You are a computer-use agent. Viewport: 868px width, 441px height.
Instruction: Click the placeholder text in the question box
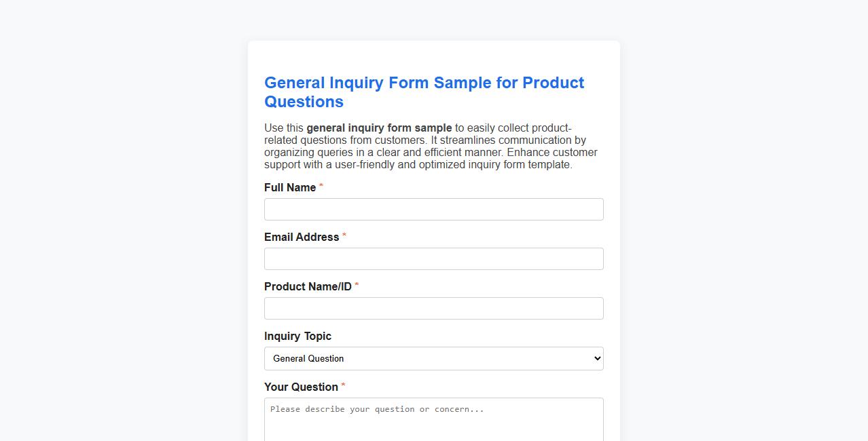coord(377,408)
